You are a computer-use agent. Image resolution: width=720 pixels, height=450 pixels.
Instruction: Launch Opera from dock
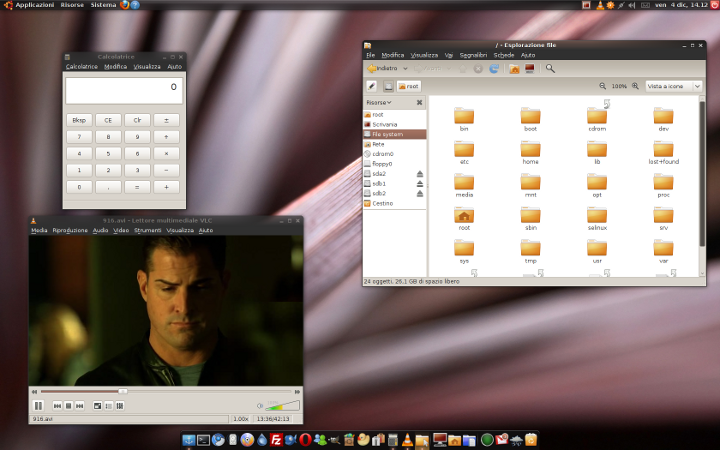pyautogui.click(x=305, y=440)
